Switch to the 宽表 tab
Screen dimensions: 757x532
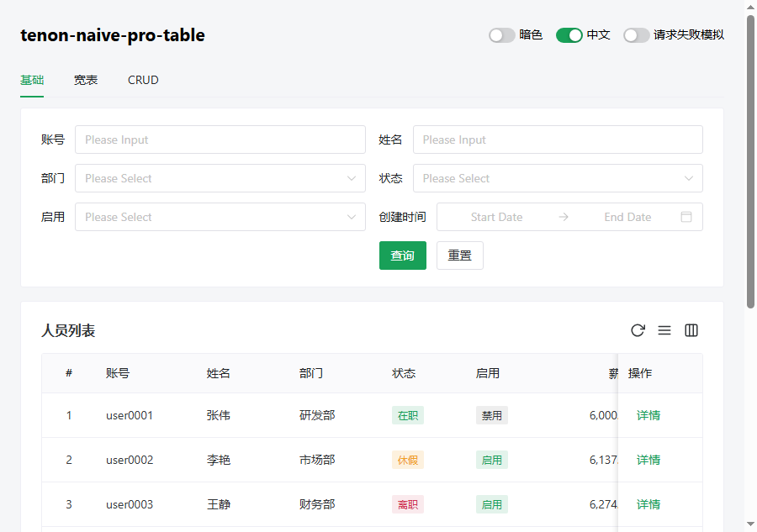pos(86,80)
